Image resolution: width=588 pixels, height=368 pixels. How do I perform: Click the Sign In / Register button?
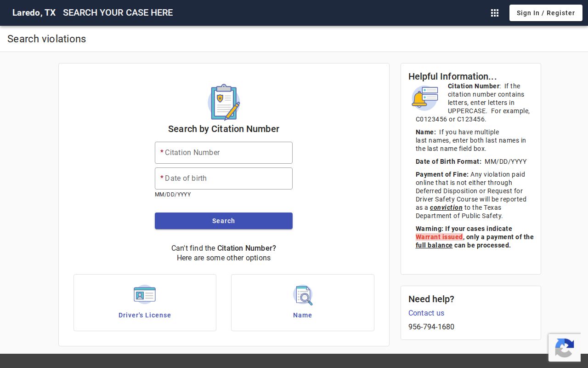coord(546,13)
